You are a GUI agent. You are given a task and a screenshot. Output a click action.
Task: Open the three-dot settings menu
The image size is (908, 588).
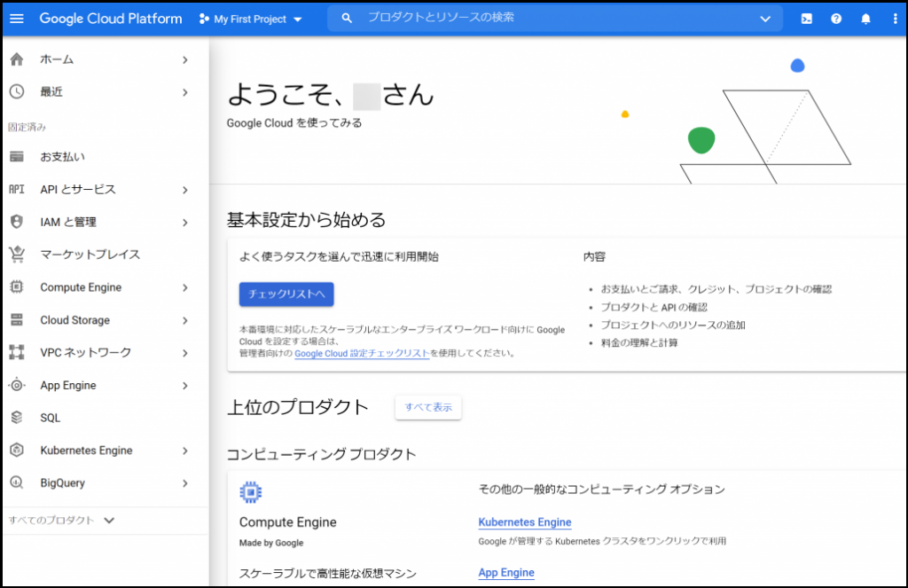click(x=895, y=19)
